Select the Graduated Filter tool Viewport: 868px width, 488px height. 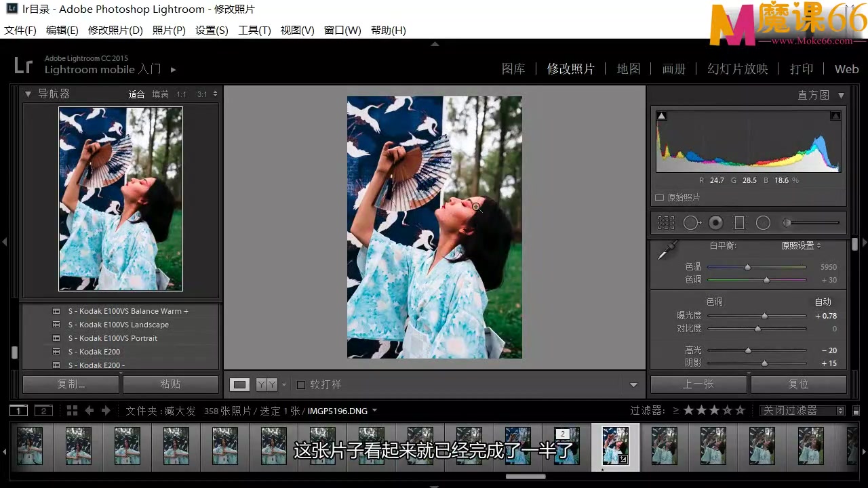(739, 222)
